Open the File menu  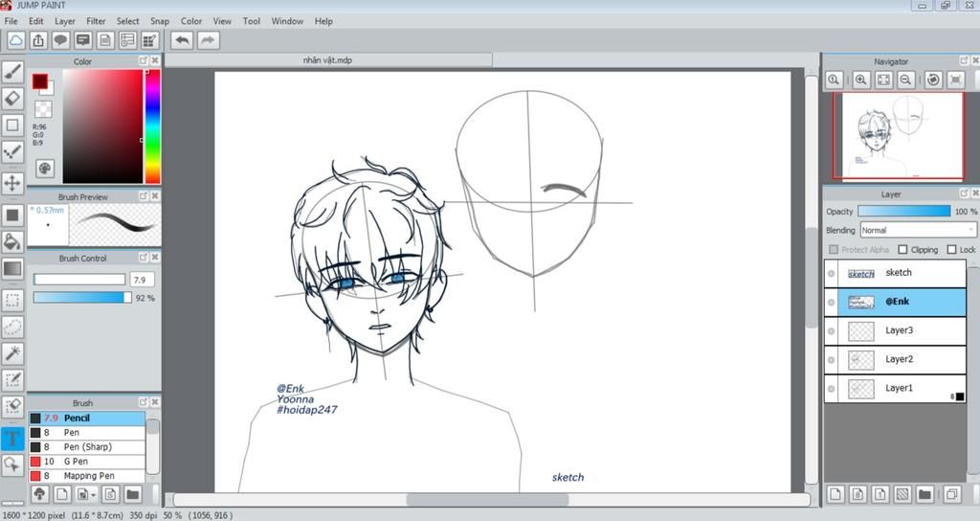tap(11, 21)
